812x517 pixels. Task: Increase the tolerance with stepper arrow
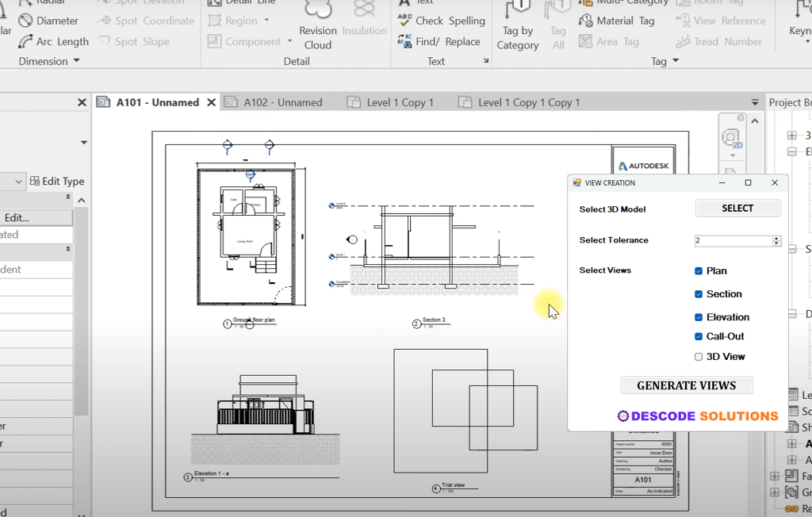click(x=776, y=238)
